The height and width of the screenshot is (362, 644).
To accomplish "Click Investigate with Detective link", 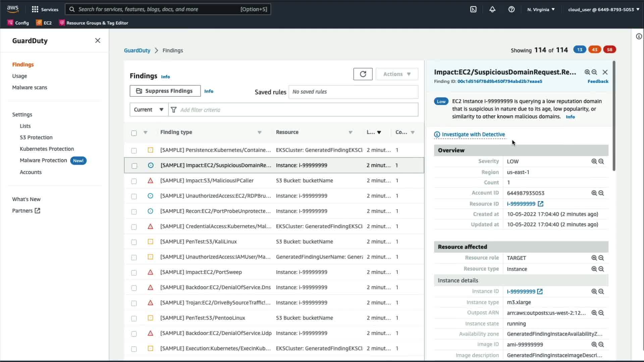I will [473, 134].
